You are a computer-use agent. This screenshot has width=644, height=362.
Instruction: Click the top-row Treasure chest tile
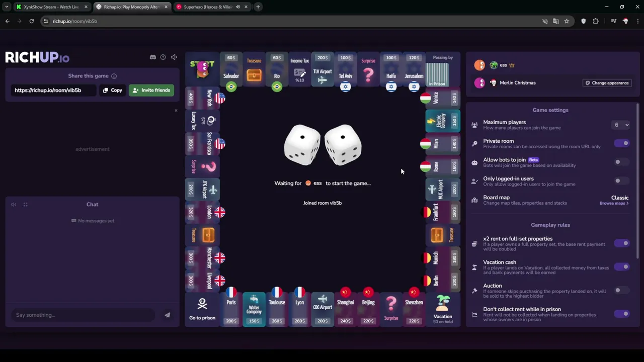pyautogui.click(x=254, y=70)
